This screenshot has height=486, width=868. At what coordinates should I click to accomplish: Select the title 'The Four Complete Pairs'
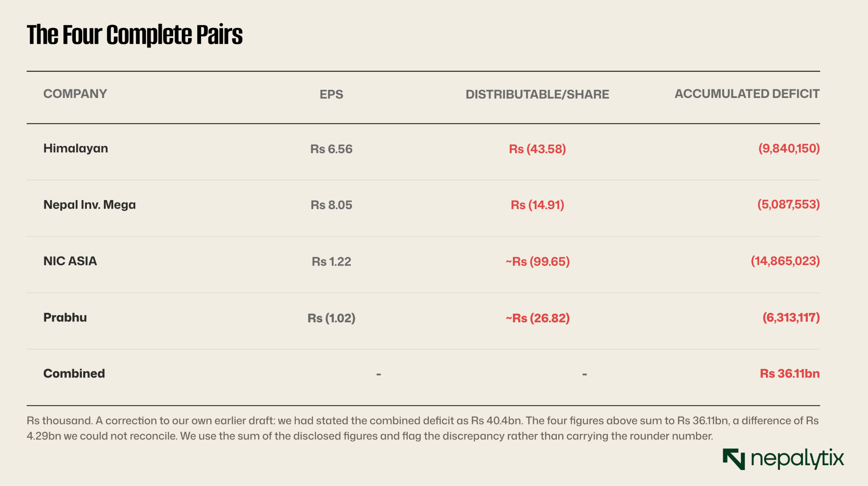pos(135,35)
